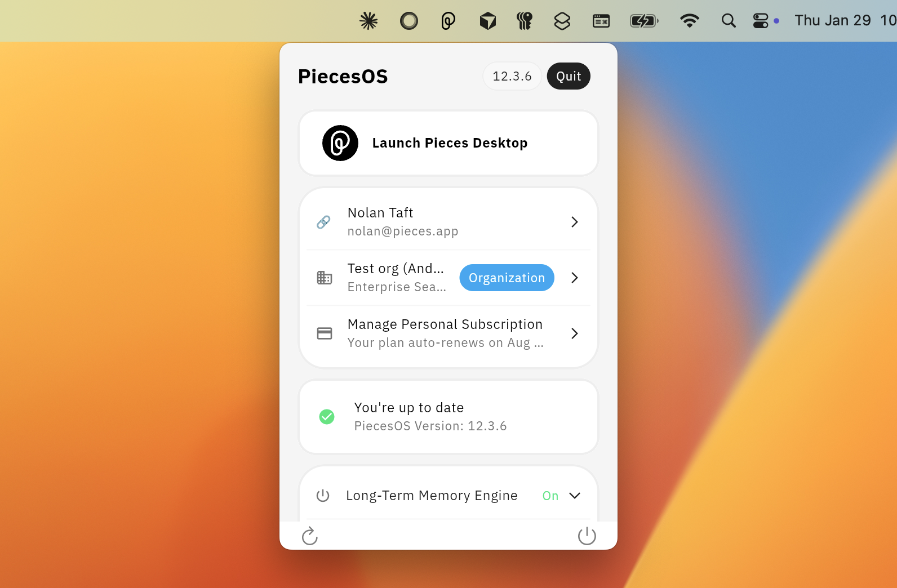
Task: Click the Long-Term Memory Engine label
Action: [432, 496]
